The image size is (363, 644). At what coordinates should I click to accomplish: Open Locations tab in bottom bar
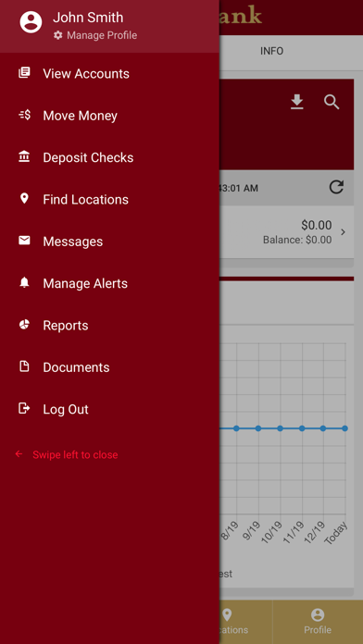[245, 622]
